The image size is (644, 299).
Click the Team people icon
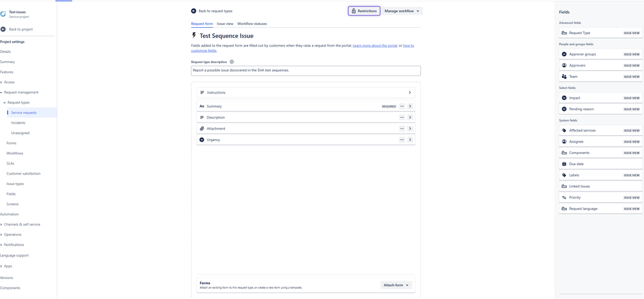click(x=564, y=77)
